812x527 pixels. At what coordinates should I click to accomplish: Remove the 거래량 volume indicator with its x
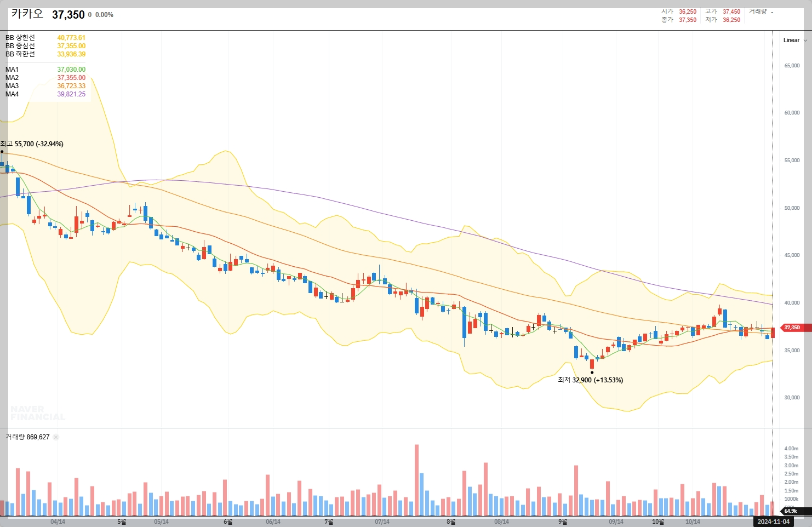pyautogui.click(x=56, y=437)
